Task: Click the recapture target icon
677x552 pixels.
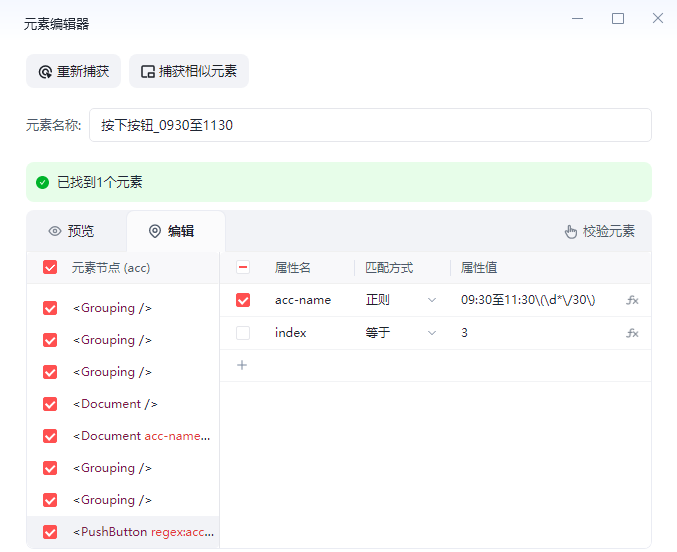Action: coord(45,72)
